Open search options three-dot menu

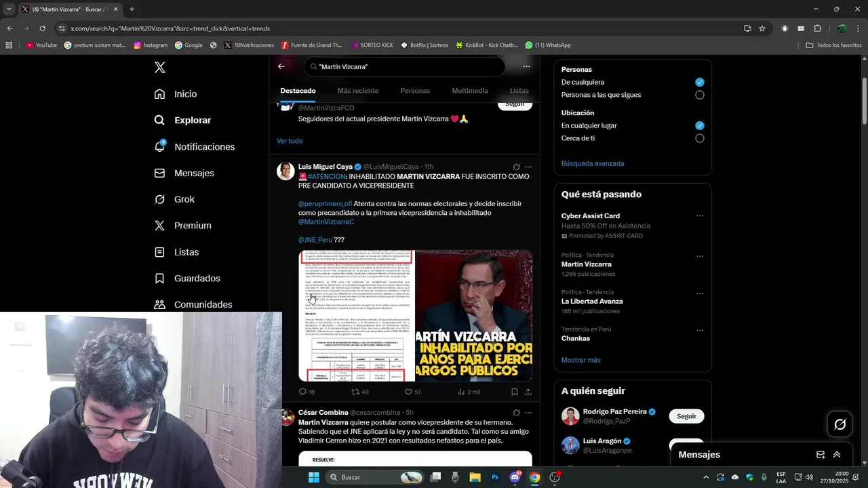526,66
